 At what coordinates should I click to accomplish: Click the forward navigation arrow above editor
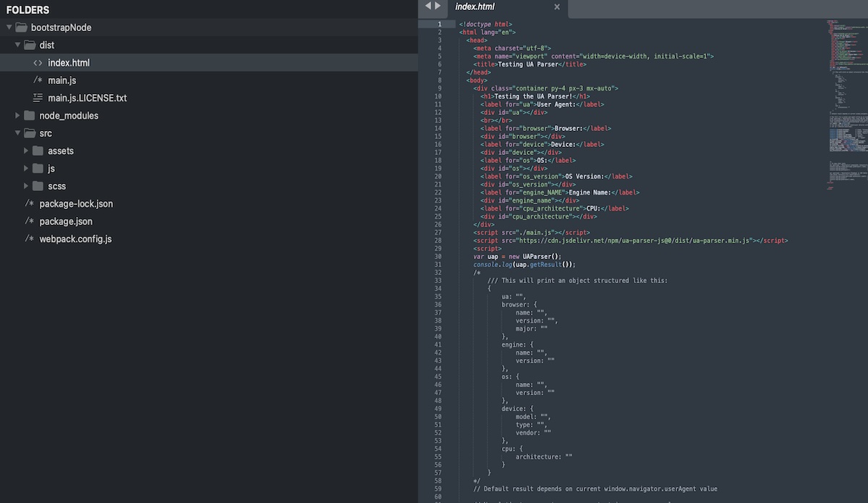coord(438,6)
